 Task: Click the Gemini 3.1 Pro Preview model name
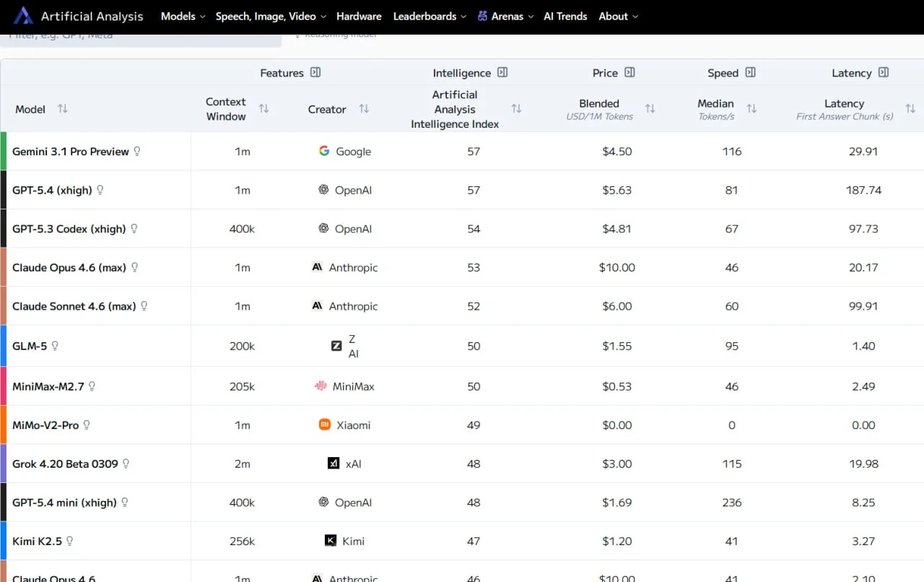(71, 152)
